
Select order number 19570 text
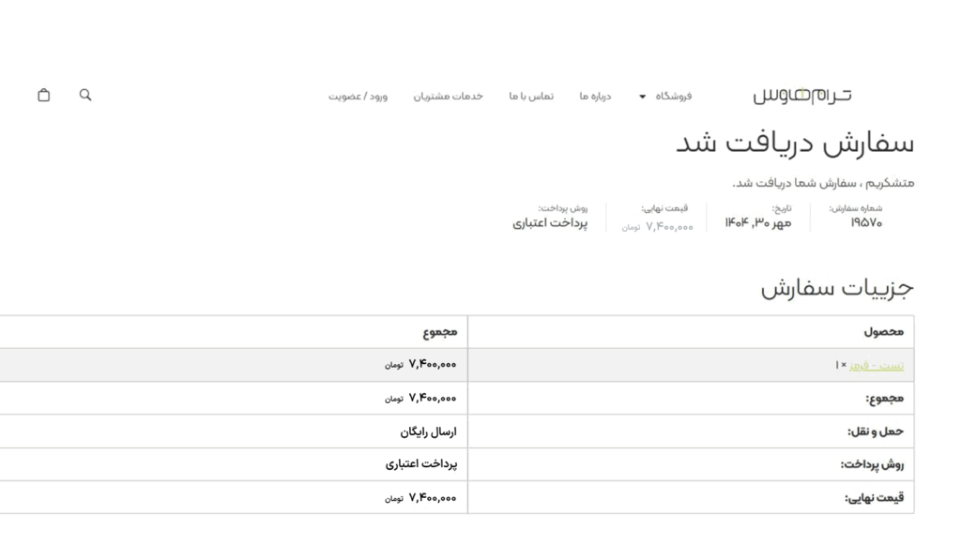[x=866, y=223]
